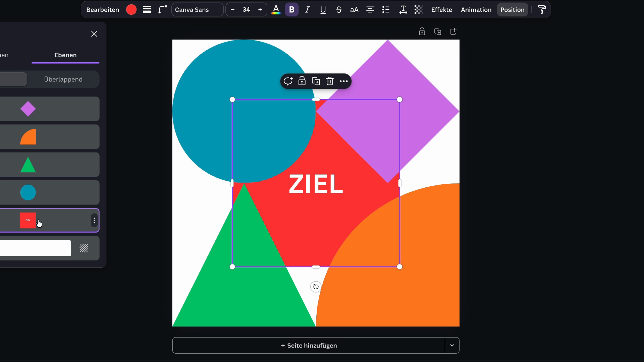
Task: Click the red fill color swatch
Action: click(131, 10)
